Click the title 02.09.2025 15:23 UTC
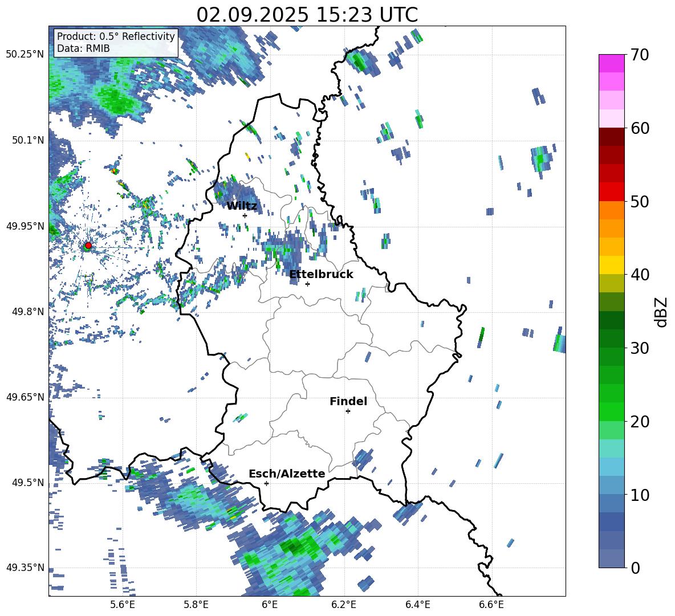 307,15
